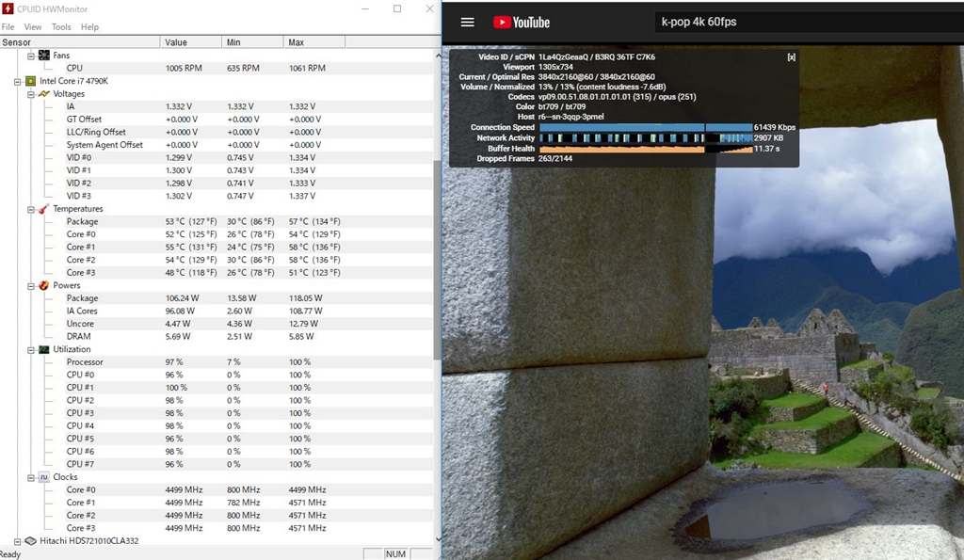Viewport: 964px width, 560px height.
Task: Click the YouTube search box
Action: pos(800,22)
